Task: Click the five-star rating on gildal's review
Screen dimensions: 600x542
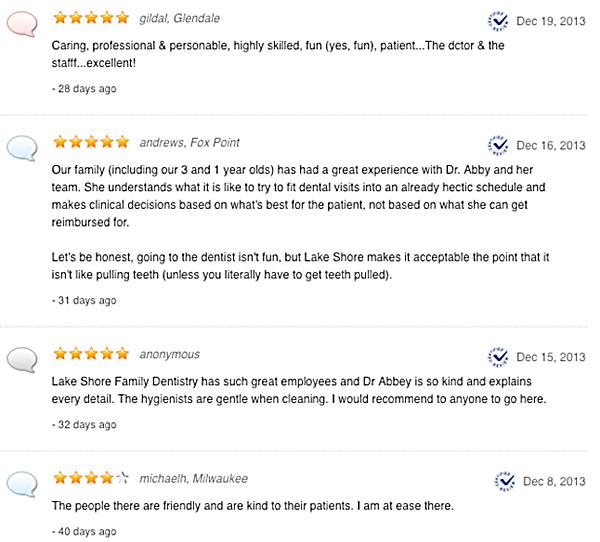Action: click(91, 18)
